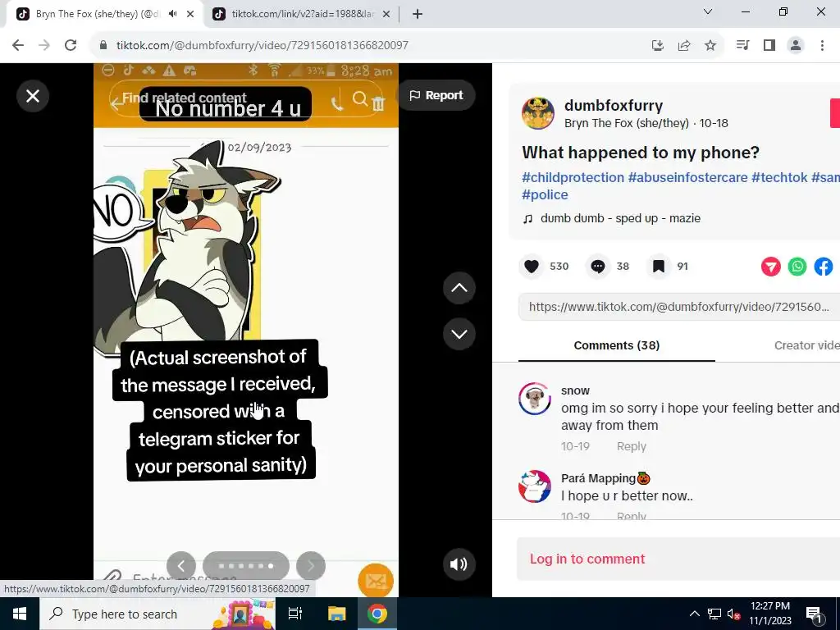Screen dimensions: 840x630
Task: Click the install app icon in address bar
Action: click(658, 46)
